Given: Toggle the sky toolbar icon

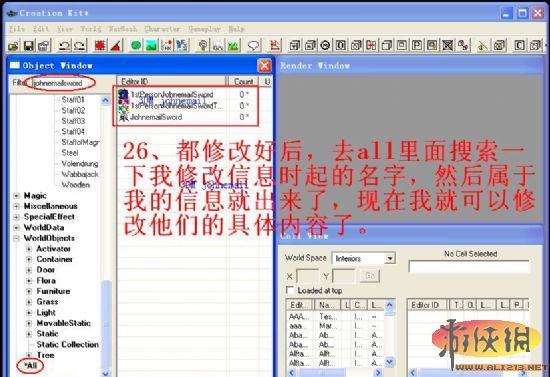Looking at the screenshot, I should (218, 46).
